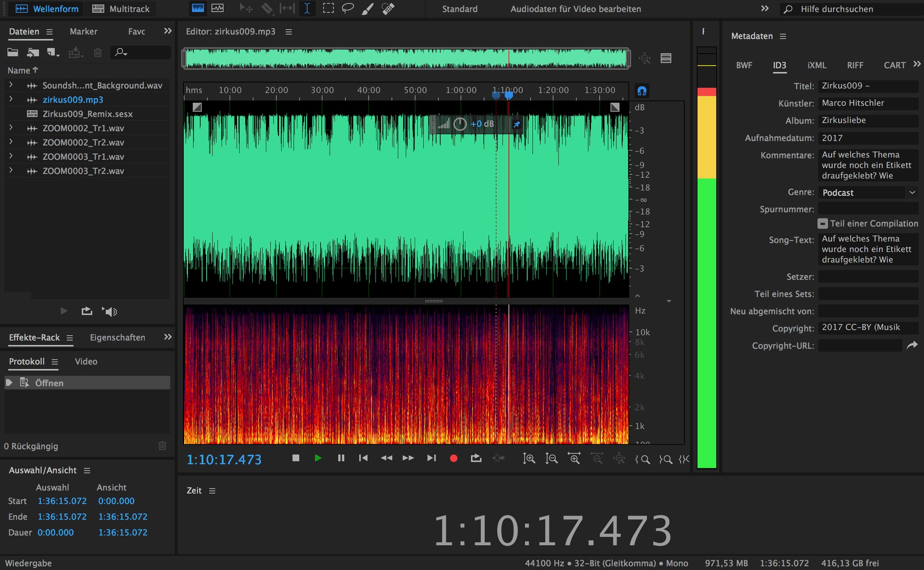Click the overview navigator waveform bar
Image resolution: width=924 pixels, height=570 pixels.
pyautogui.click(x=406, y=58)
